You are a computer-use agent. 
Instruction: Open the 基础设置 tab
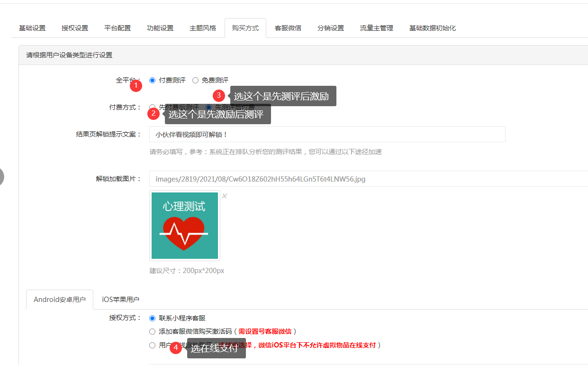point(32,28)
